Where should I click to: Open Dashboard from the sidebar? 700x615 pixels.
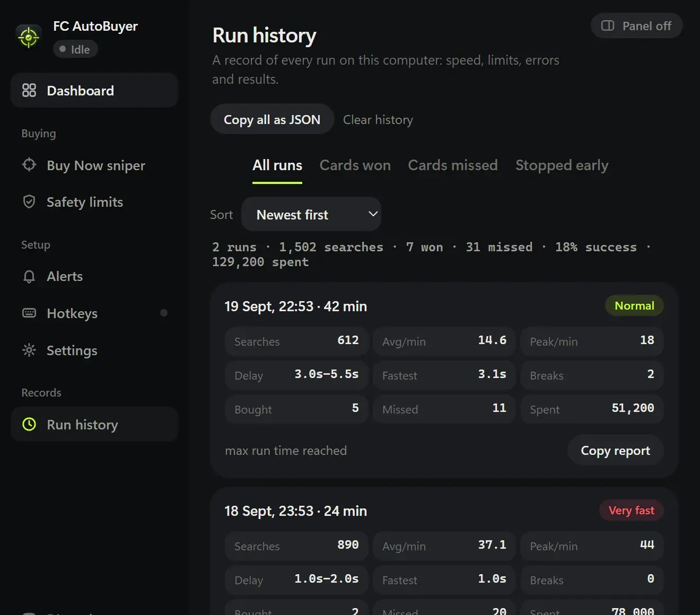click(94, 91)
